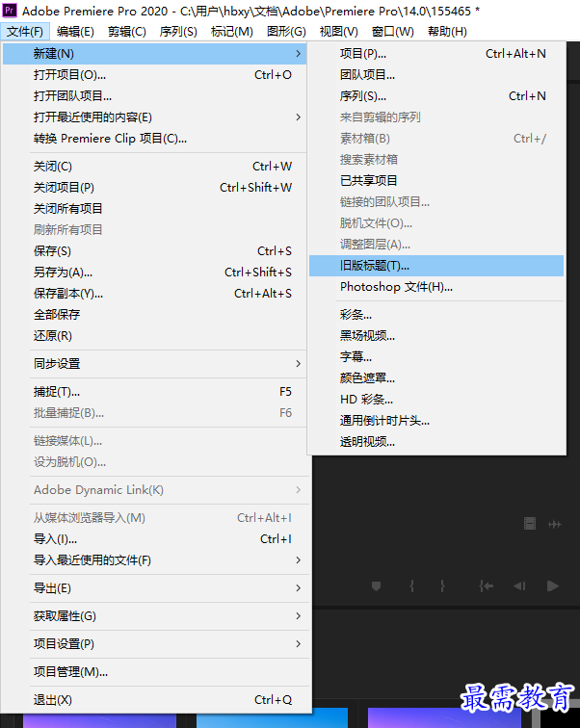580x728 pixels.
Task: Choose 关闭(C) menu entry
Action: click(x=155, y=167)
